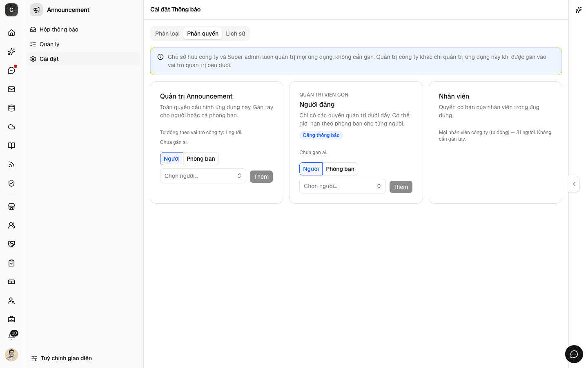Switch to the Phân quyền tab

coord(203,34)
